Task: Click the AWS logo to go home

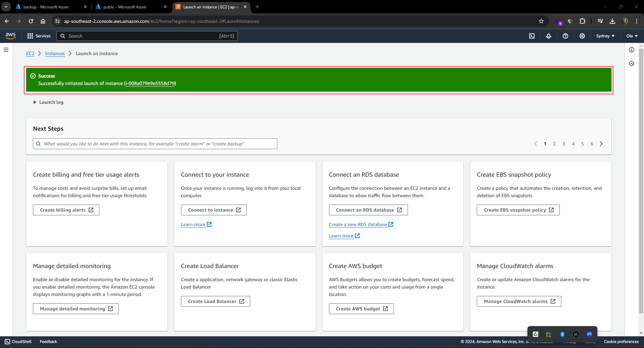Action: [x=10, y=36]
